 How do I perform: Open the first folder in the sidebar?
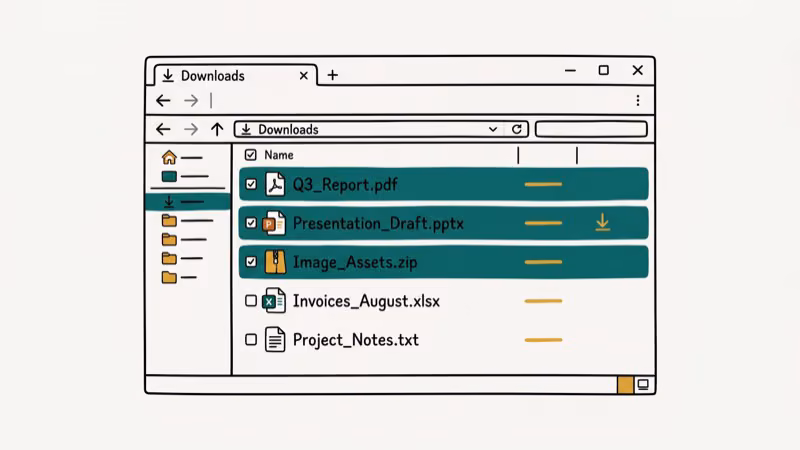187,220
